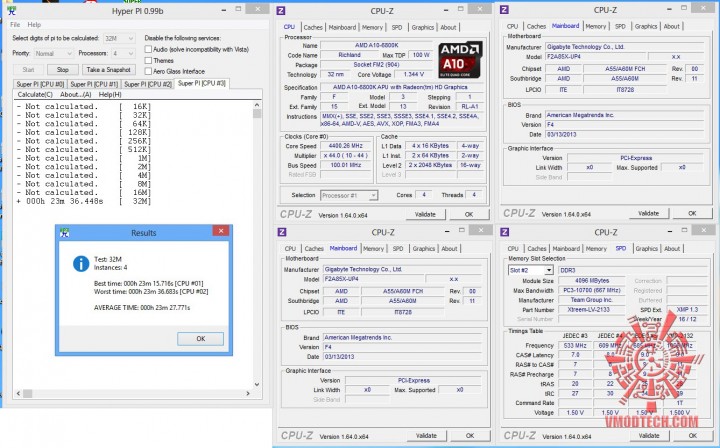Click the Name field showing AMD A10-6800K
Screen dimensions: 720x448
click(x=377, y=45)
